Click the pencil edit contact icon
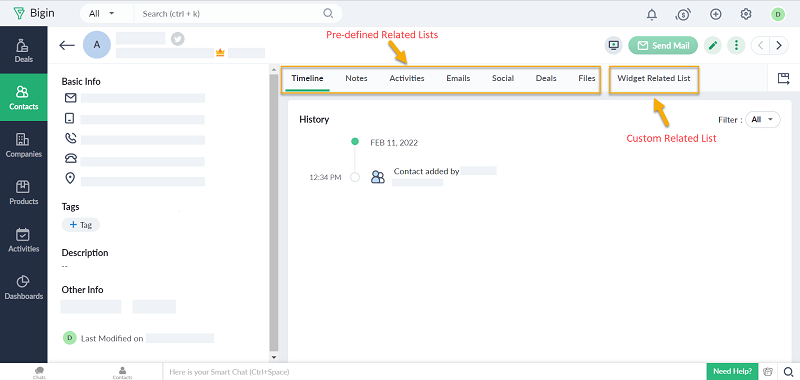This screenshot has height=380, width=800. point(713,45)
